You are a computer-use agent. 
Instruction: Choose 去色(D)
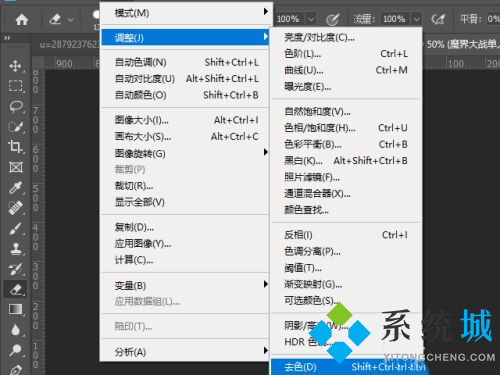[x=346, y=367]
